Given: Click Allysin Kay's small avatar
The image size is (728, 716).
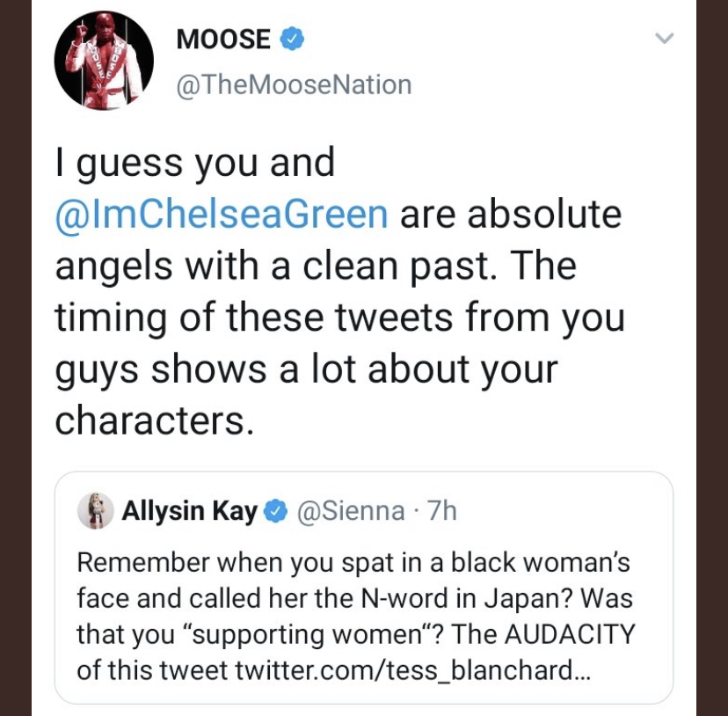Looking at the screenshot, I should 94,510.
